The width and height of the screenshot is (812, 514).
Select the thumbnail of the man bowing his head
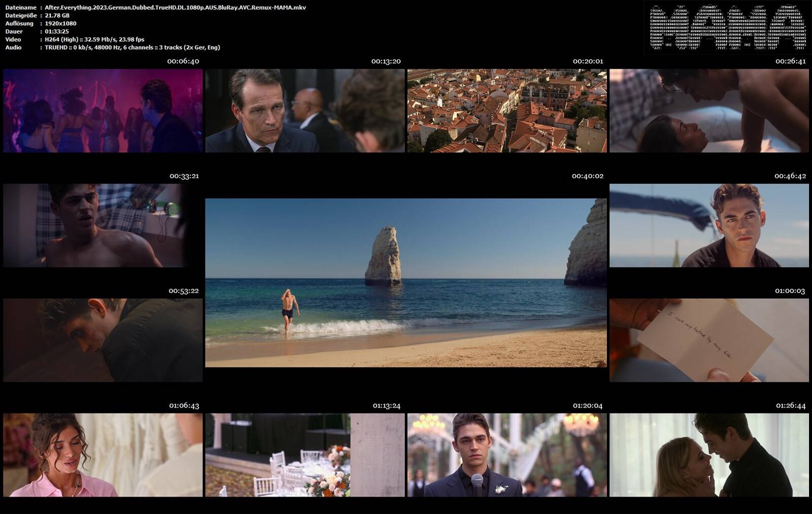point(103,340)
